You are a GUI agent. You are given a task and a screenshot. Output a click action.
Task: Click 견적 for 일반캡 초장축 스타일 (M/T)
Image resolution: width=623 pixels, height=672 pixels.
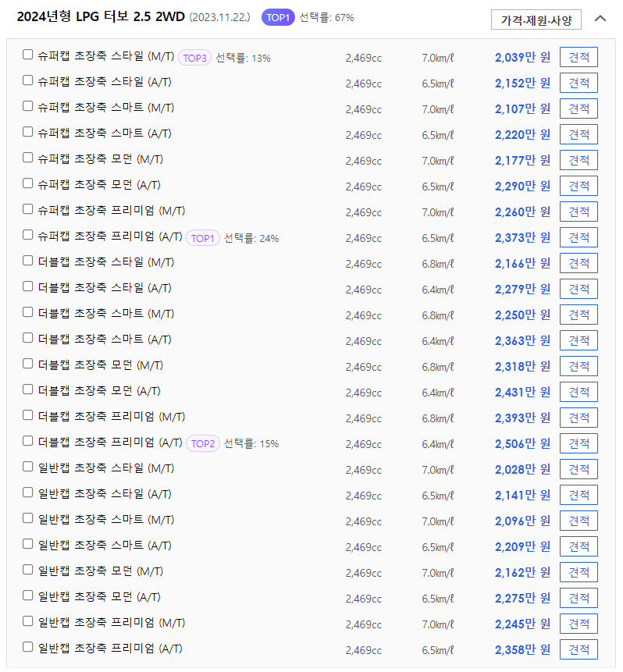[x=578, y=469]
